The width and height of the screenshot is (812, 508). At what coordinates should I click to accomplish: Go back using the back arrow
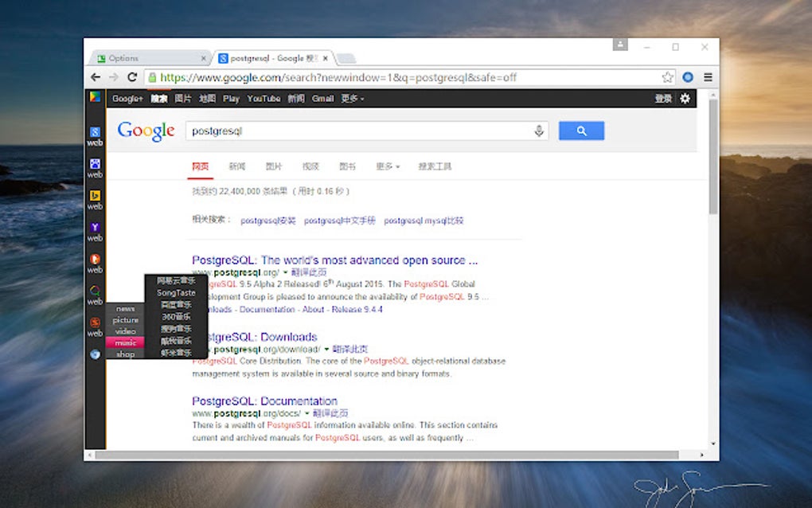95,76
